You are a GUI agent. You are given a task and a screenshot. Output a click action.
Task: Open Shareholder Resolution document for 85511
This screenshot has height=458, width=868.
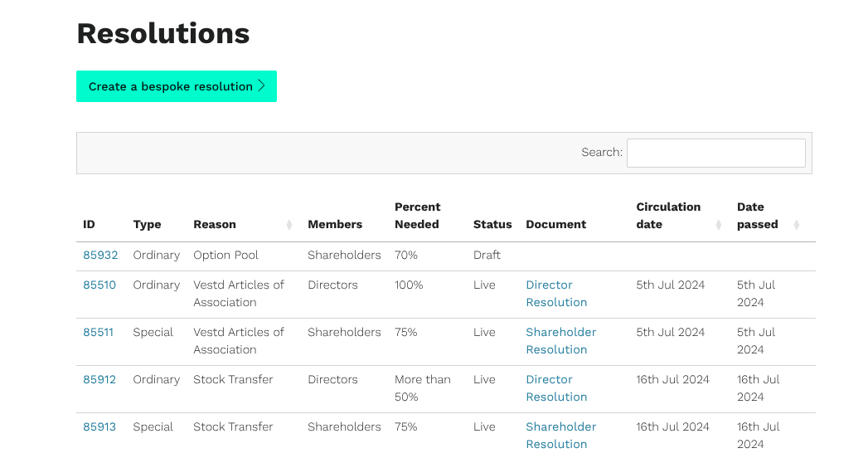coord(560,341)
